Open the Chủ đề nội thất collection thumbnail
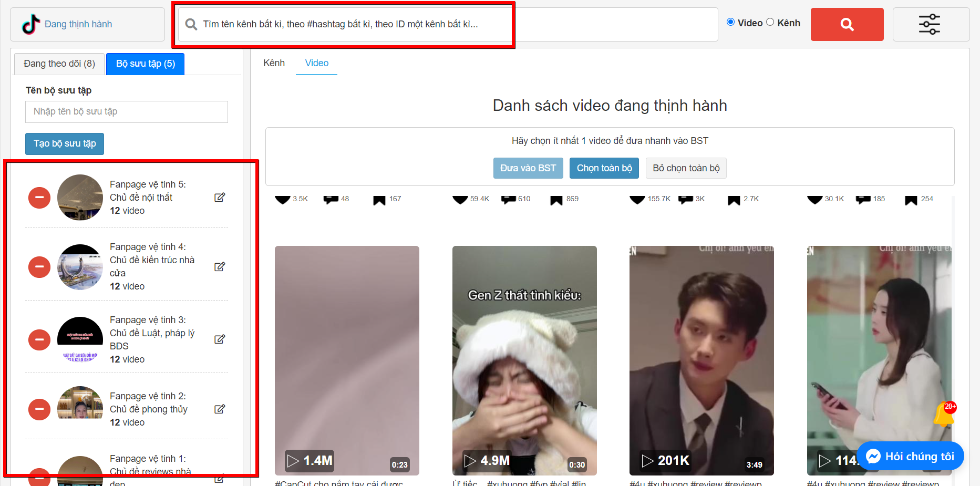980x486 pixels. pyautogui.click(x=80, y=198)
